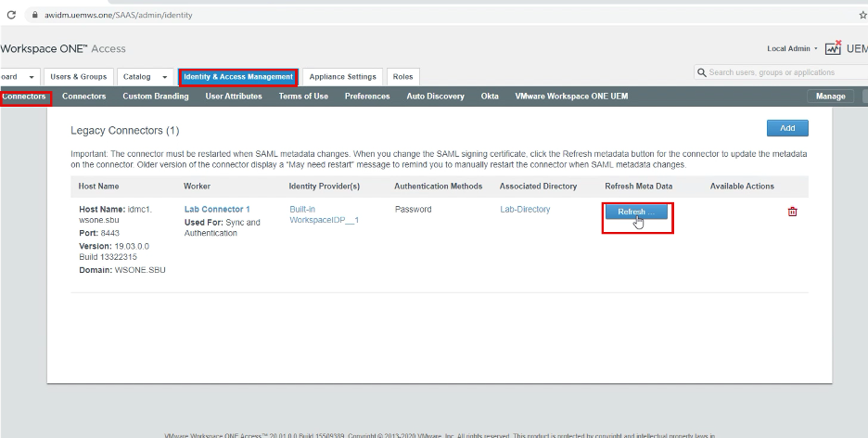The image size is (868, 438).
Task: Expand the Local Admin user menu
Action: [792, 48]
